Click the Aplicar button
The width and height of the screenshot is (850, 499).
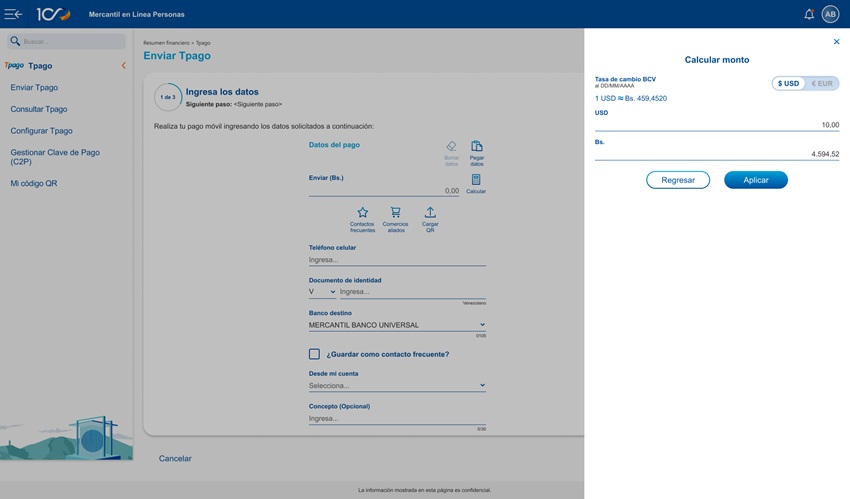tap(756, 180)
